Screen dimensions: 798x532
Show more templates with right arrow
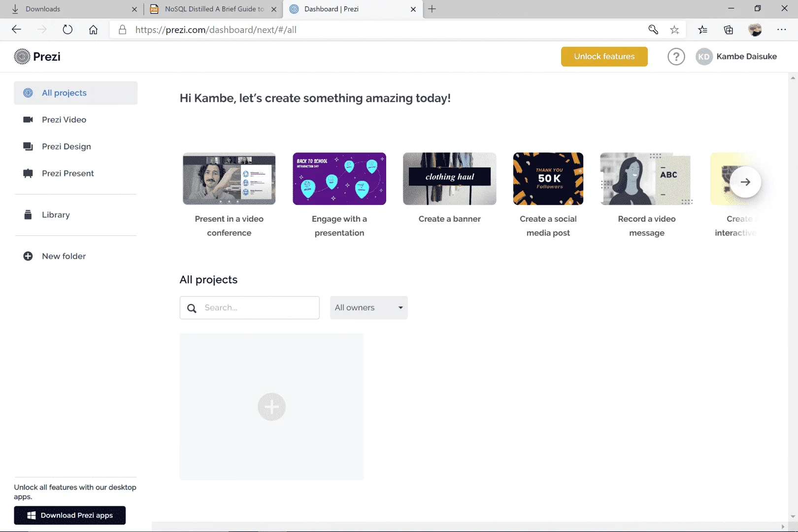(745, 182)
